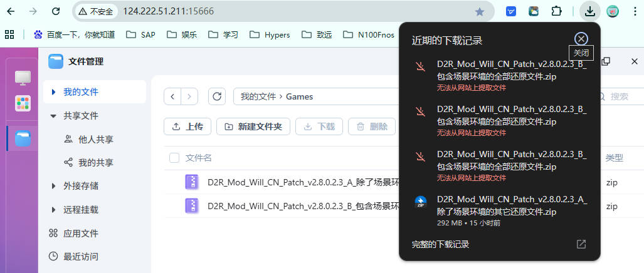Navigate back in file manager path
The image size is (644, 273).
(x=172, y=96)
